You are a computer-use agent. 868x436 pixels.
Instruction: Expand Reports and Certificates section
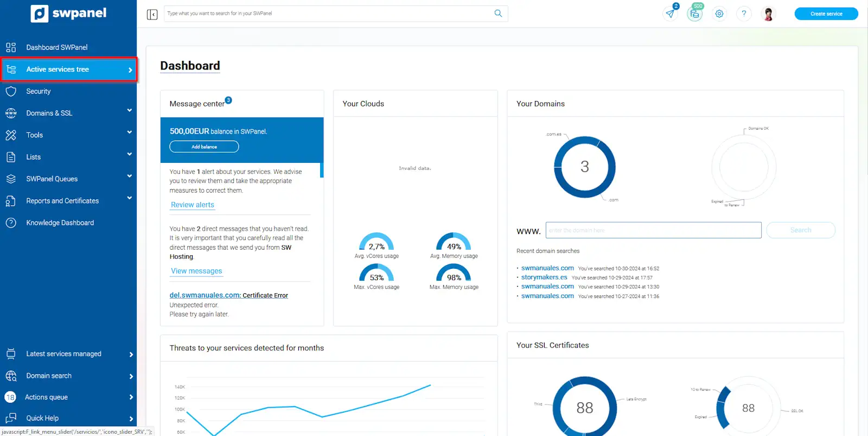pos(129,198)
